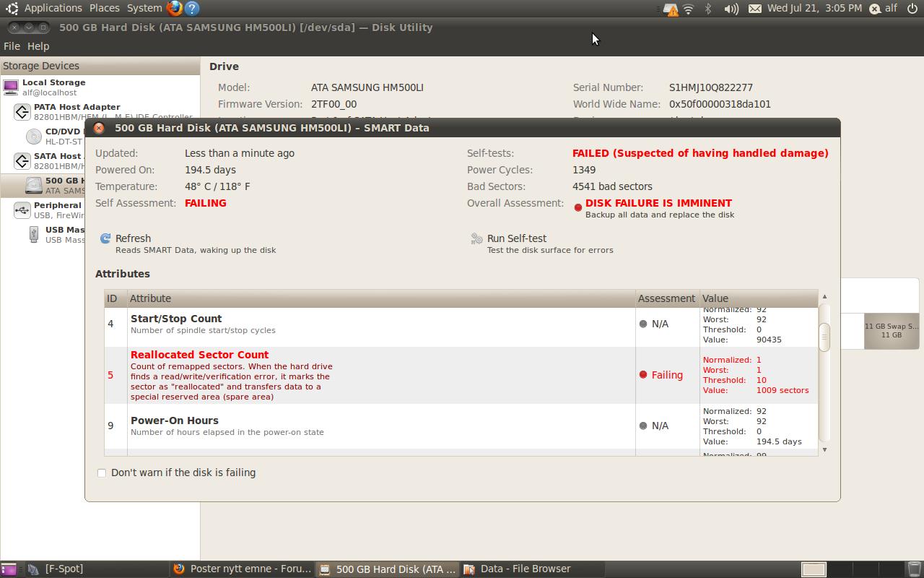Open the Help menu

coord(38,46)
